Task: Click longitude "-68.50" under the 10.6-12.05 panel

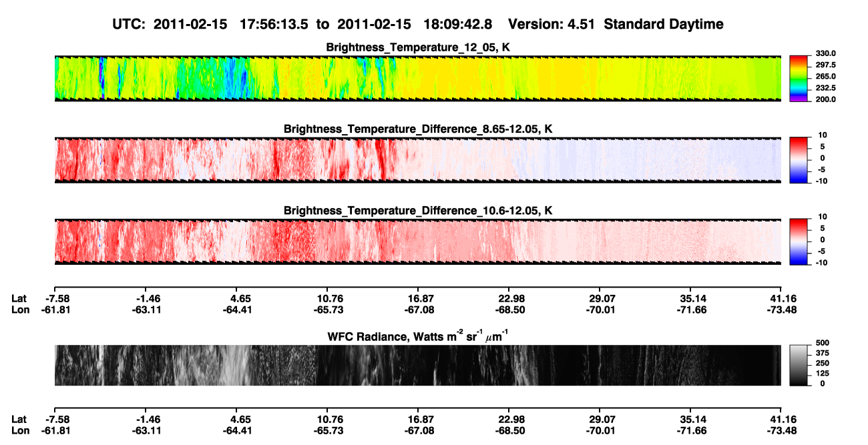Action: pos(509,310)
